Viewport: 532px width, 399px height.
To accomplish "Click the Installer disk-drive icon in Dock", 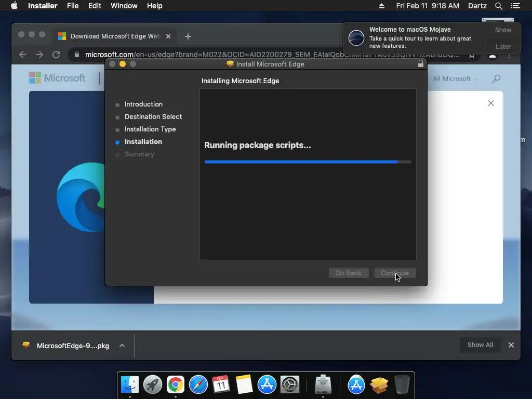I will tap(323, 385).
